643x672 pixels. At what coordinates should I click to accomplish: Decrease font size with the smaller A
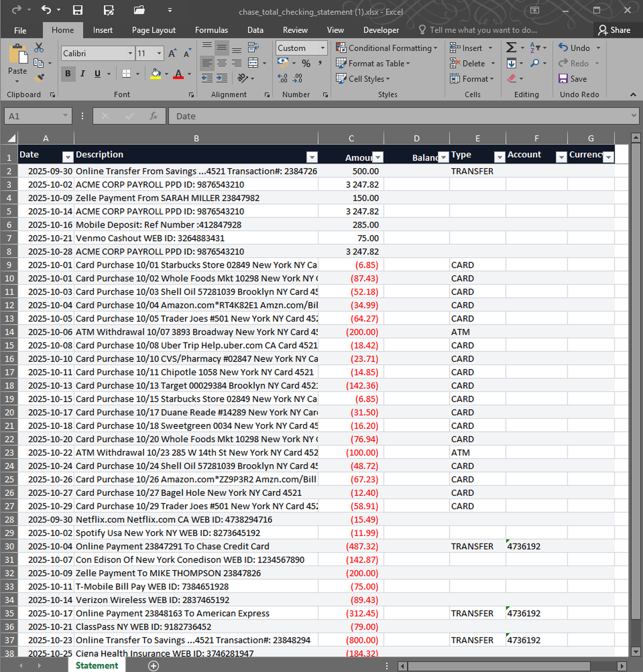pyautogui.click(x=187, y=53)
